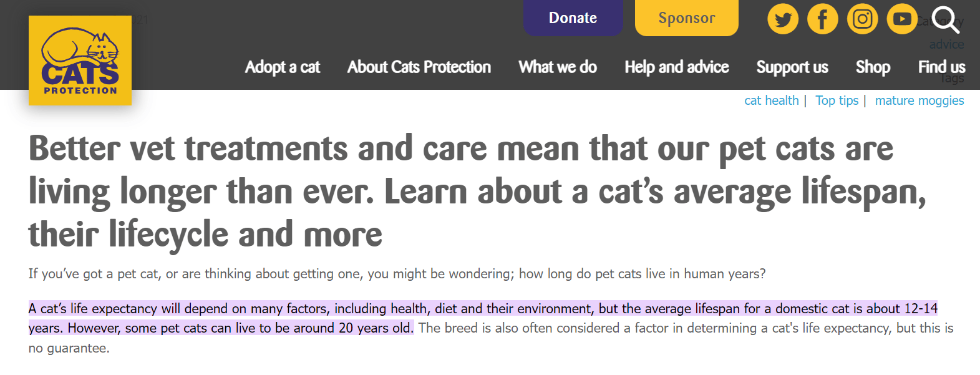Click the Twitter bird icon
Screen dimensions: 980x375
pyautogui.click(x=783, y=19)
